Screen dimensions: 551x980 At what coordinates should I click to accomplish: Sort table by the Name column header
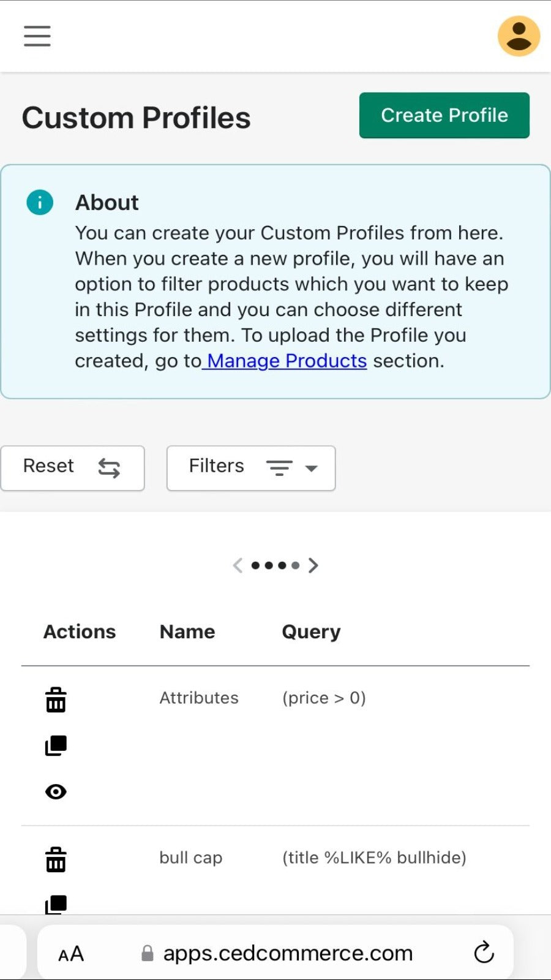click(187, 631)
